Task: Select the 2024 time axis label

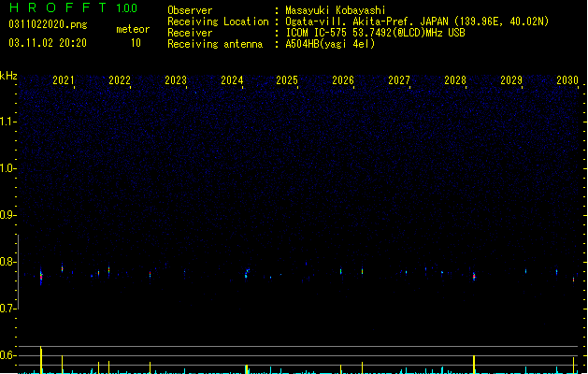Action: (x=232, y=80)
